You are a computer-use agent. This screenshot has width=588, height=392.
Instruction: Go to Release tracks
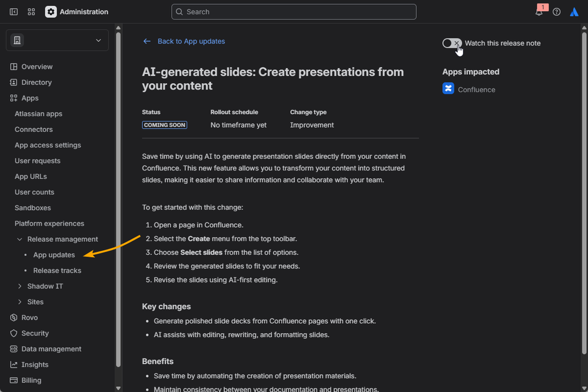(57, 271)
